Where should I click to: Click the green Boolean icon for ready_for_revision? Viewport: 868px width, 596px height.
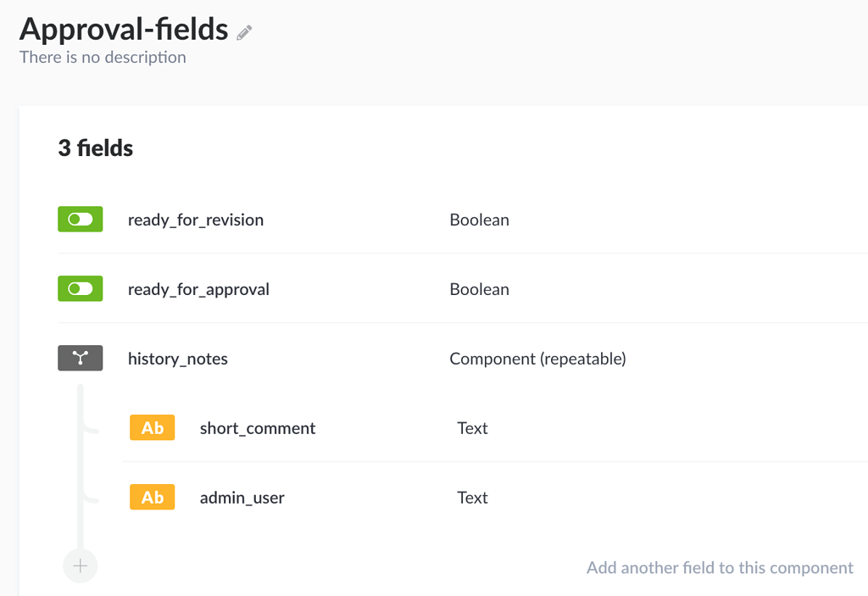(81, 219)
